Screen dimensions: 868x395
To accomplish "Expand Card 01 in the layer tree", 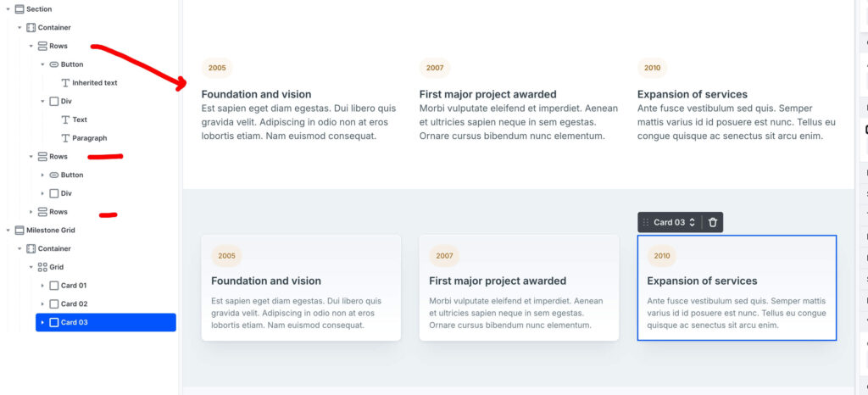I will click(42, 286).
